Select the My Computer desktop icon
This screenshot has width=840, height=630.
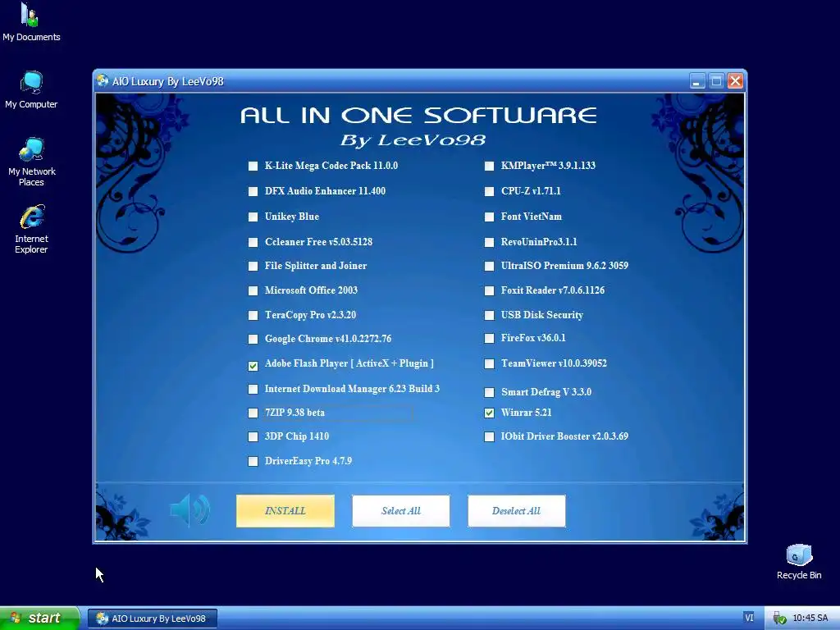tap(31, 90)
